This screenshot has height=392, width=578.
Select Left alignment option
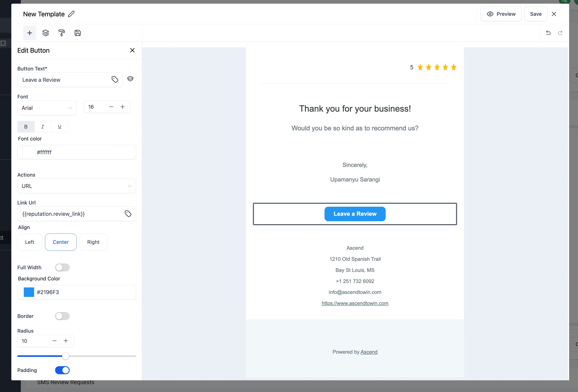point(30,242)
